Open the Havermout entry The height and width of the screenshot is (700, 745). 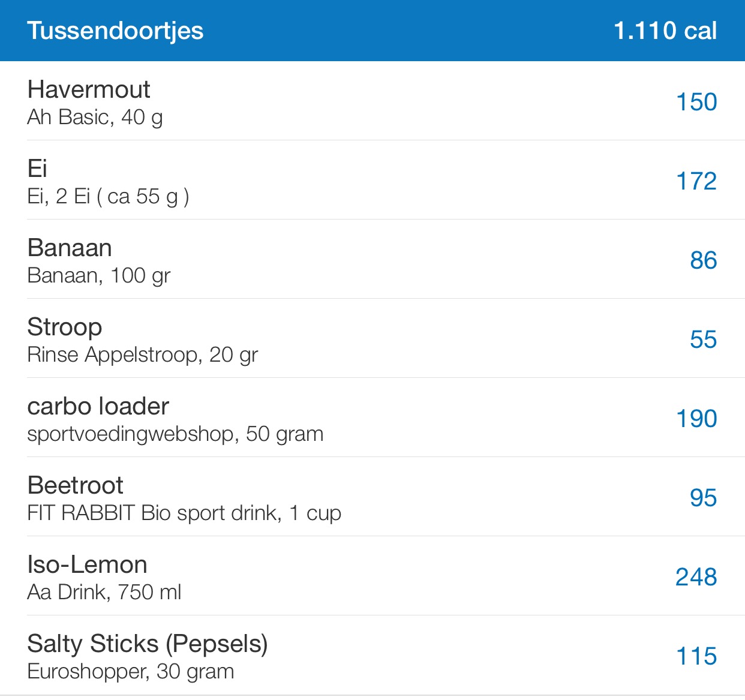[89, 90]
